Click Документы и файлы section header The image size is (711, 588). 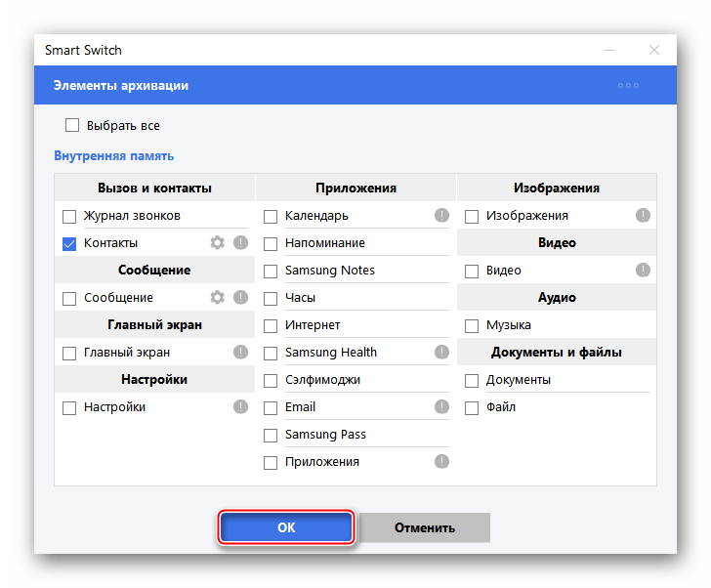point(557,353)
